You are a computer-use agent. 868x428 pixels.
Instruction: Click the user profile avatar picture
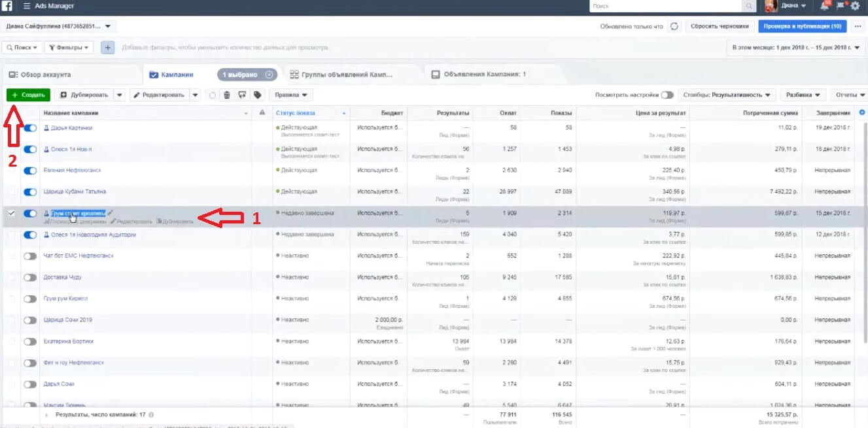(x=771, y=6)
